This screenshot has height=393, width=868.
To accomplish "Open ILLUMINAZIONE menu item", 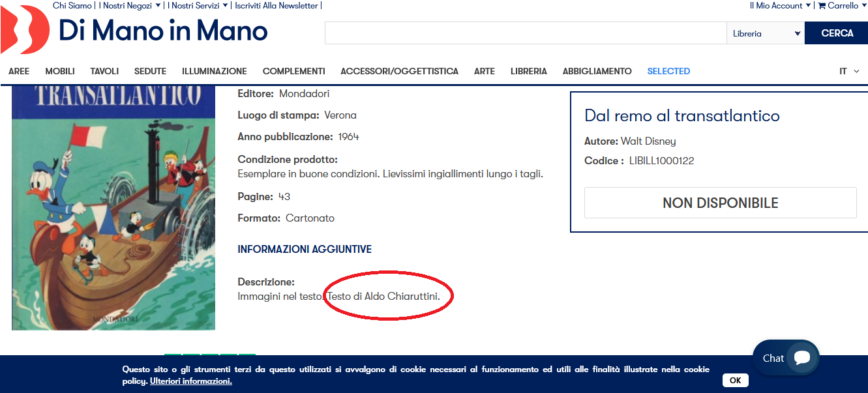I will [215, 71].
